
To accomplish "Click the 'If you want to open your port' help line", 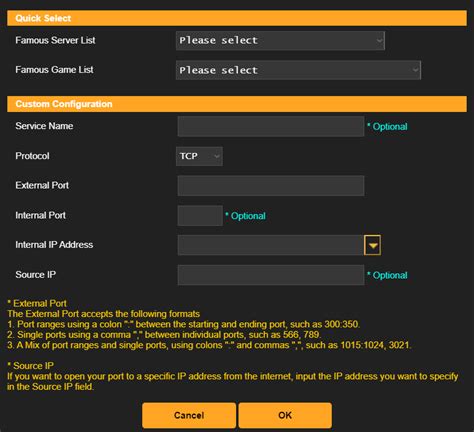I will 233,376.
